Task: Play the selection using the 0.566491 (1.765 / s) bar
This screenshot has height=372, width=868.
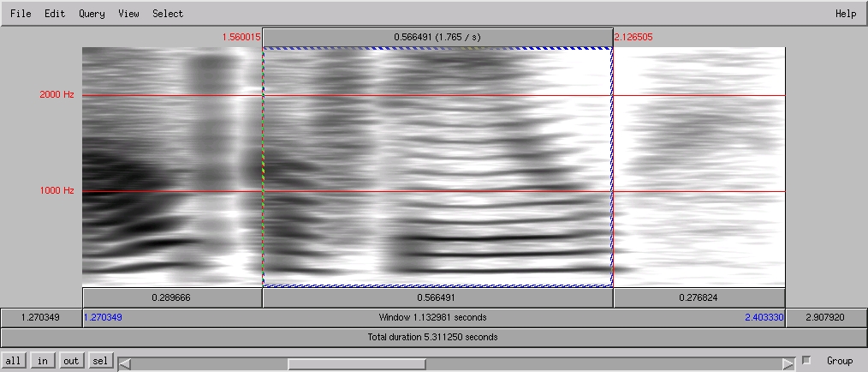Action: [x=437, y=37]
